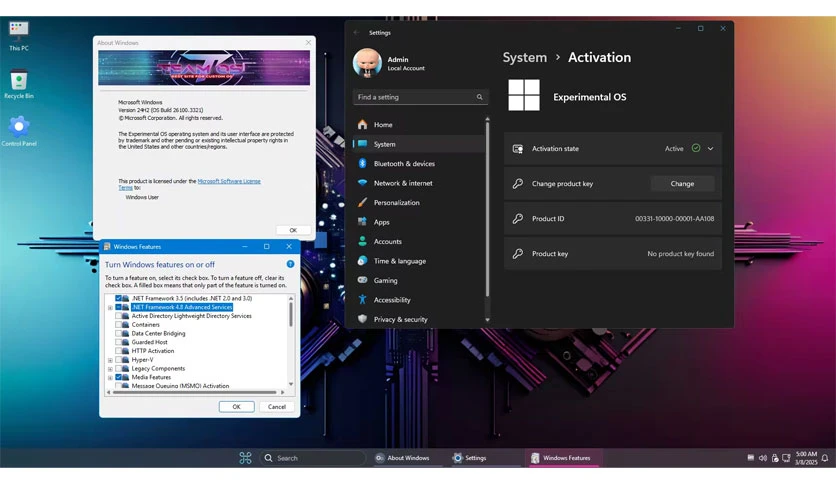
Task: Check HTTP Activation checkbox
Action: 118,351
